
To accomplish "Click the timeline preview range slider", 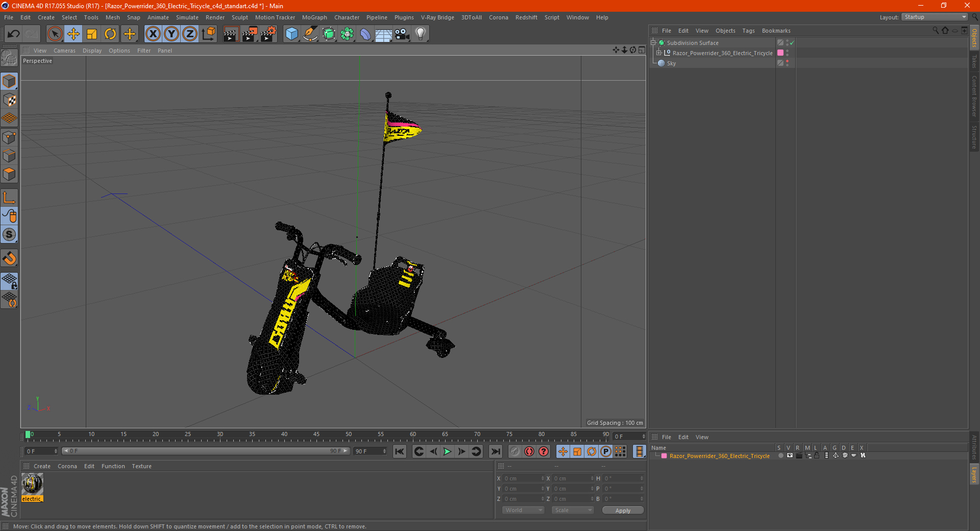I will (206, 451).
